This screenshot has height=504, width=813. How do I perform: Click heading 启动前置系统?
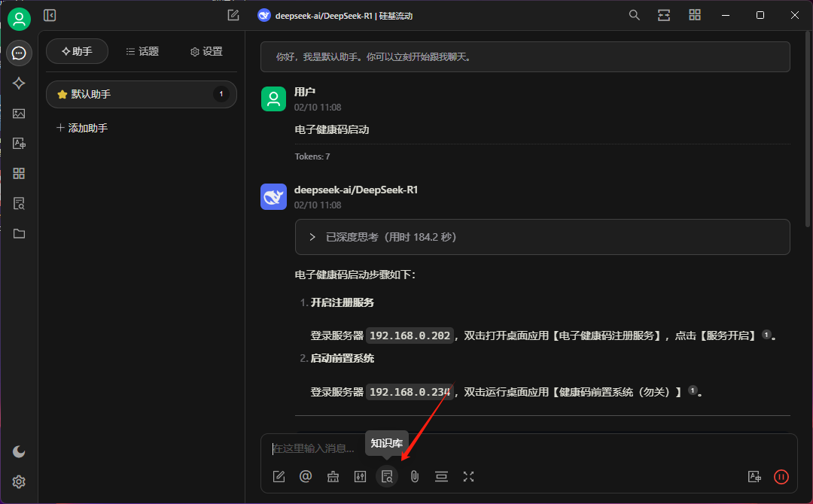(x=343, y=359)
